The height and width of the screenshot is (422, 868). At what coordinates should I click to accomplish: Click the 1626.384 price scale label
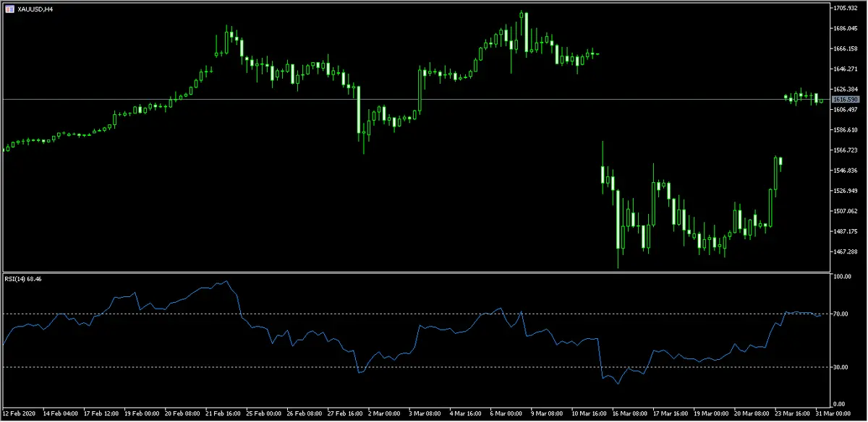pyautogui.click(x=845, y=89)
